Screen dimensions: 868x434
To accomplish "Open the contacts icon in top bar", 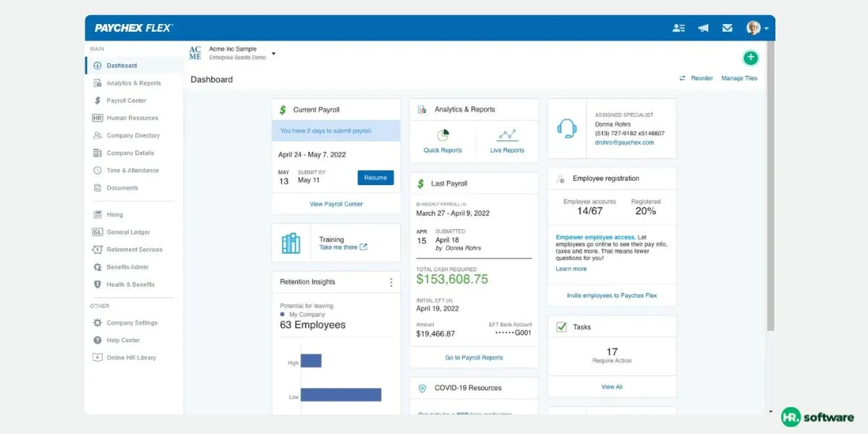I will click(x=678, y=28).
